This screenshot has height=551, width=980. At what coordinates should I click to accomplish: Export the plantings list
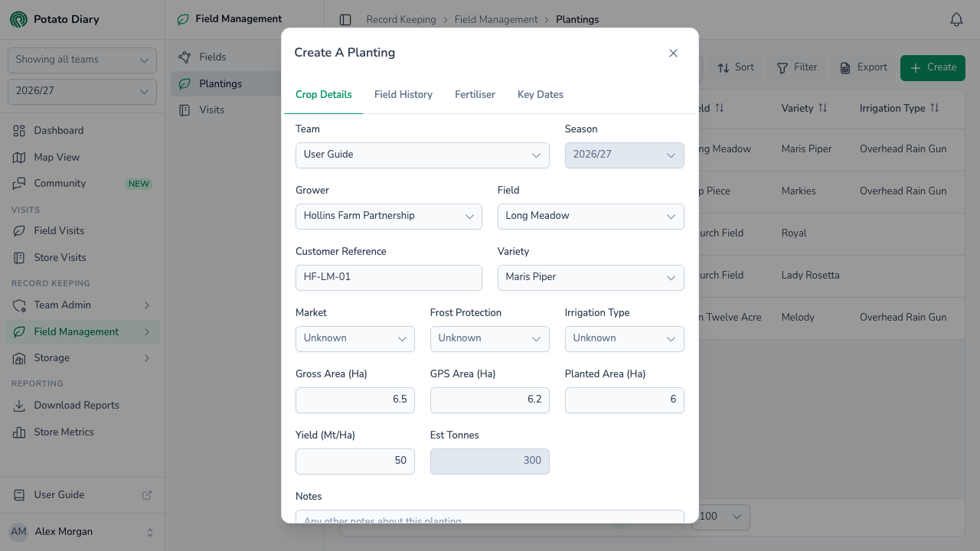(x=864, y=67)
